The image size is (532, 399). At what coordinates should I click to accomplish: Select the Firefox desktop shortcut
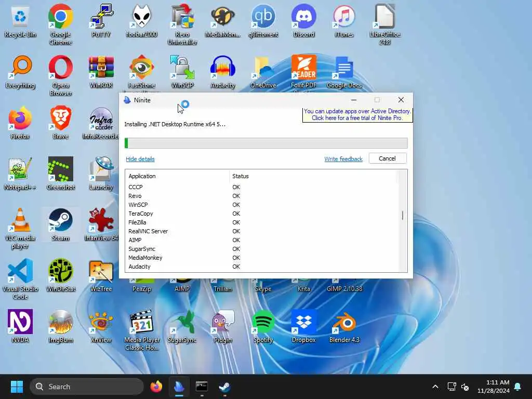point(20,123)
